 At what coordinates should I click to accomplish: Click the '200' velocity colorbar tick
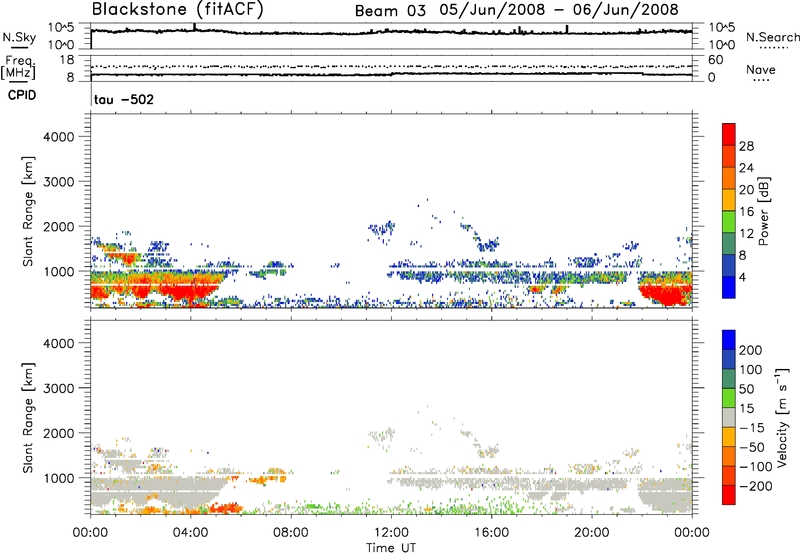pos(751,350)
